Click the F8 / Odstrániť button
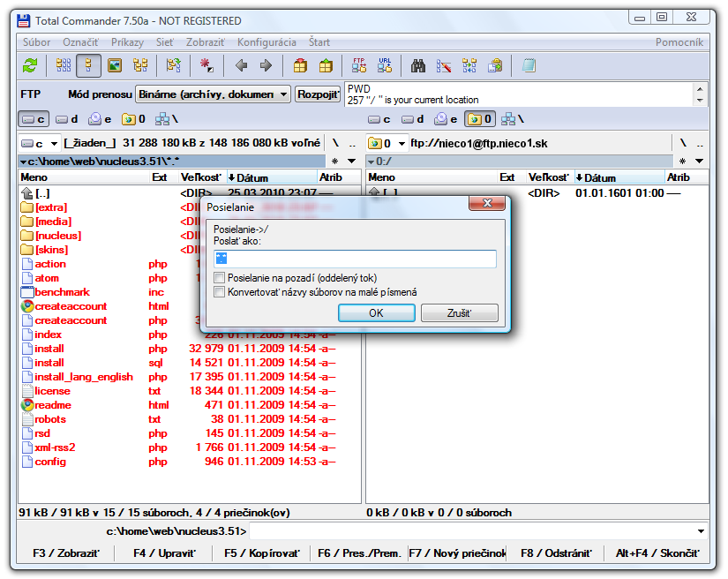Viewport: 728px width, 579px height. tap(556, 553)
